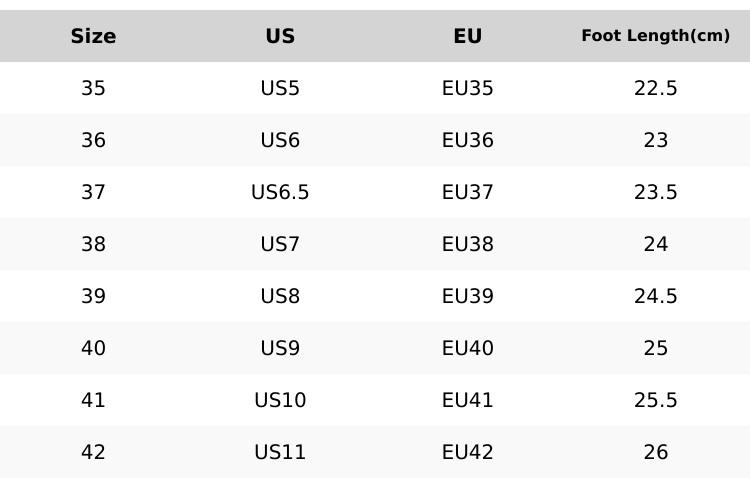Select the US5 cell
The image size is (750, 478).
point(280,89)
